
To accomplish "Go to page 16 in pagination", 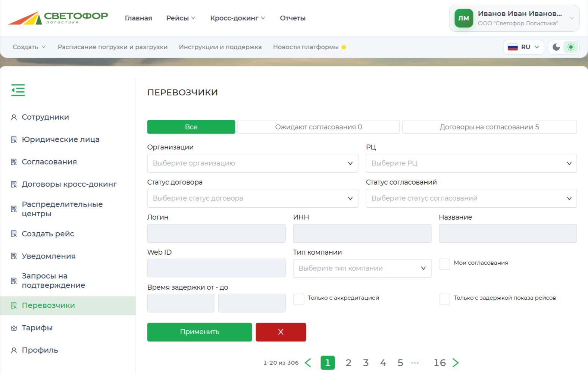I will point(440,362).
